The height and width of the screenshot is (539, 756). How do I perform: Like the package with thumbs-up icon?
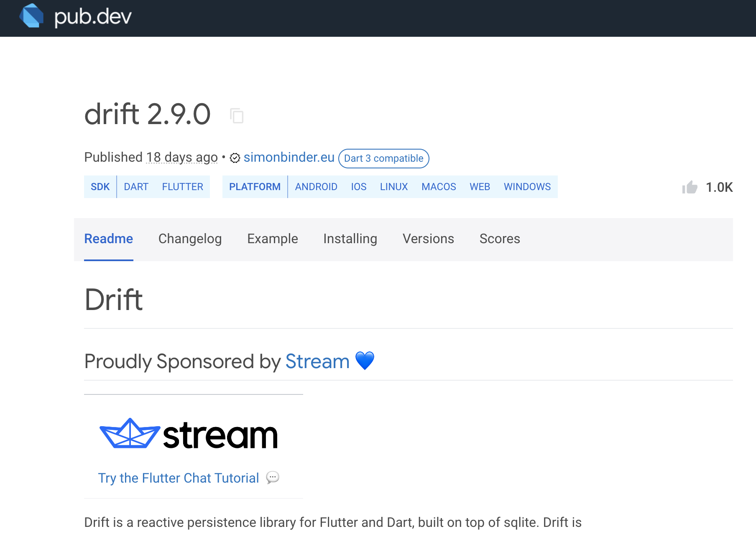point(690,187)
